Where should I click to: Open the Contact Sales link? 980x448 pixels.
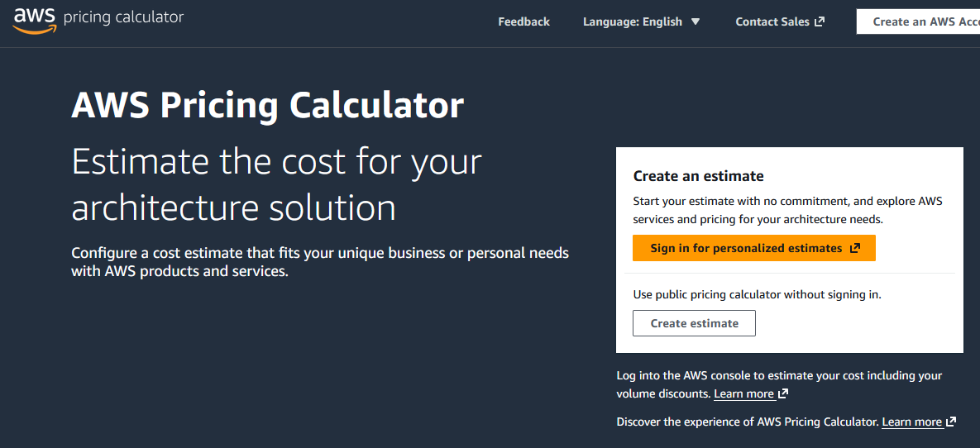pyautogui.click(x=772, y=21)
